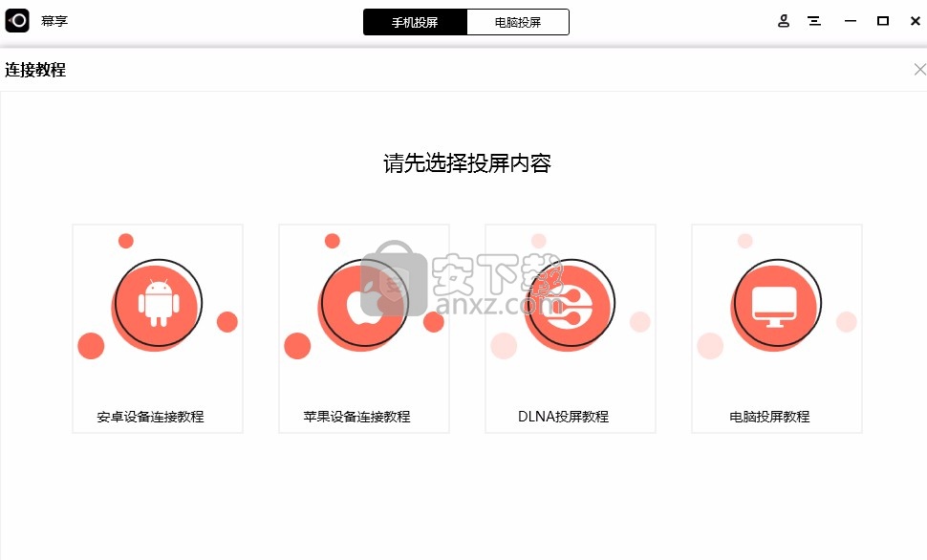This screenshot has width=927, height=560.
Task: Click the 幕享 app name text
Action: (x=54, y=21)
